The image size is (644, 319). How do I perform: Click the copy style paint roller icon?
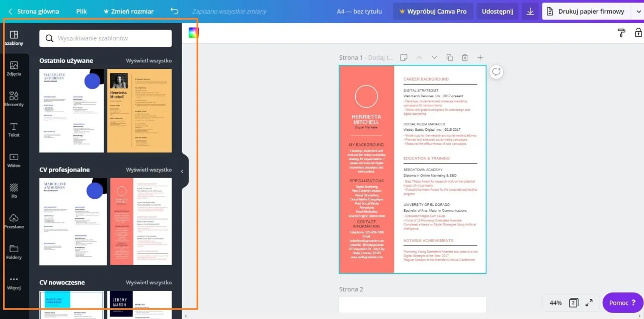click(x=621, y=33)
